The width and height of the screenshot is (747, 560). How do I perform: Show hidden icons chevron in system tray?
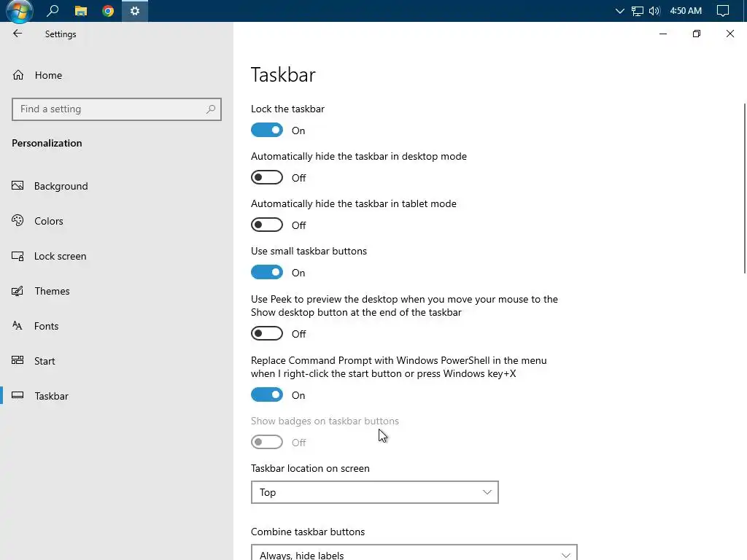[x=620, y=11]
